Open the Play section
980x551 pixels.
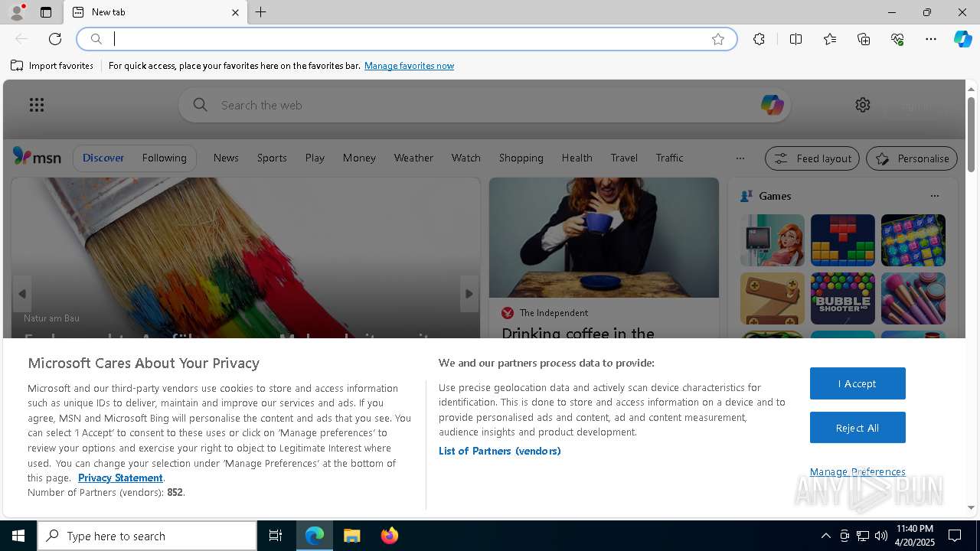point(315,158)
